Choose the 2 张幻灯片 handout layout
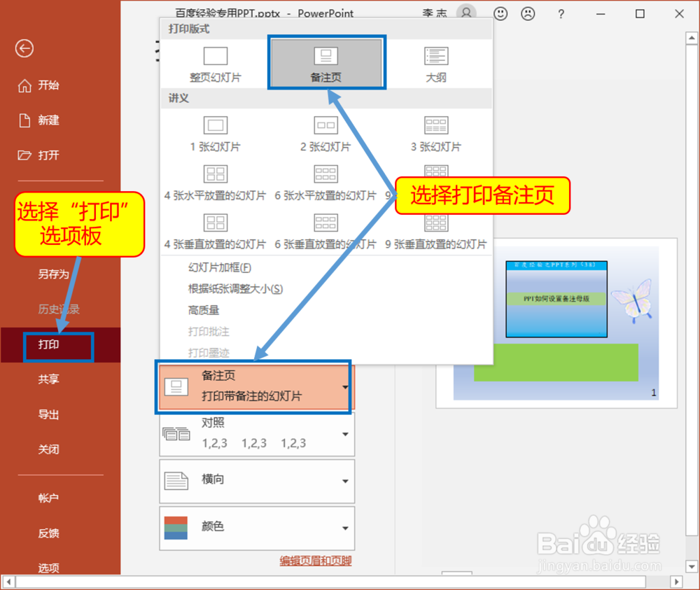This screenshot has height=590, width=700. pyautogui.click(x=326, y=132)
